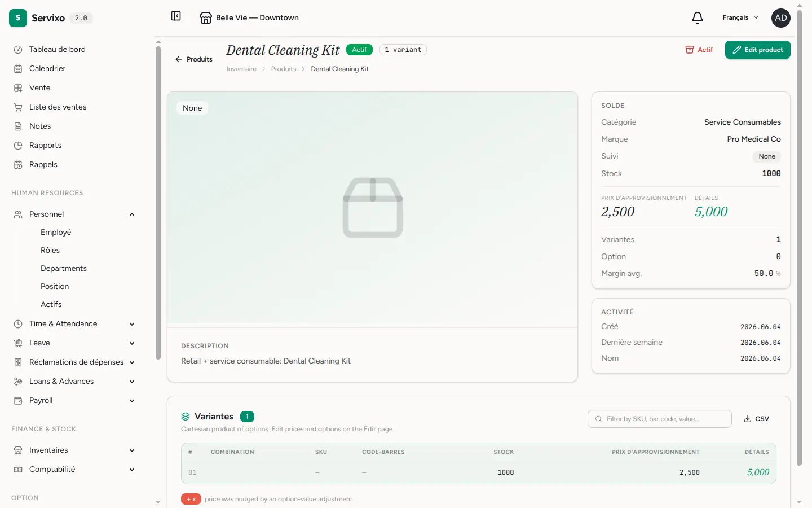Select Employé under Personnel

pyautogui.click(x=56, y=232)
